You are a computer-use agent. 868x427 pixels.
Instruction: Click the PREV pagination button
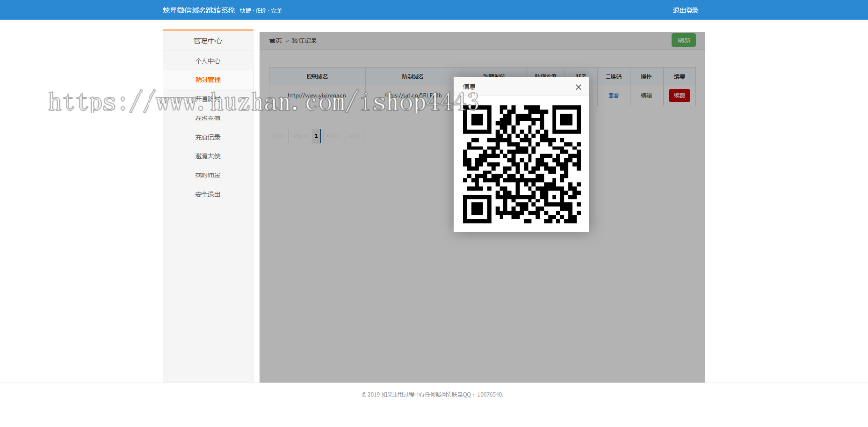(300, 136)
